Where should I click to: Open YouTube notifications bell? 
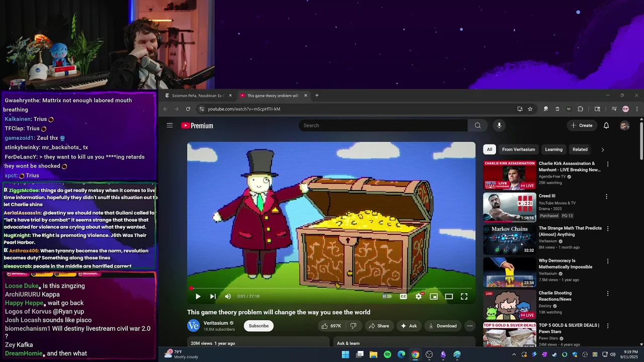coord(606,125)
